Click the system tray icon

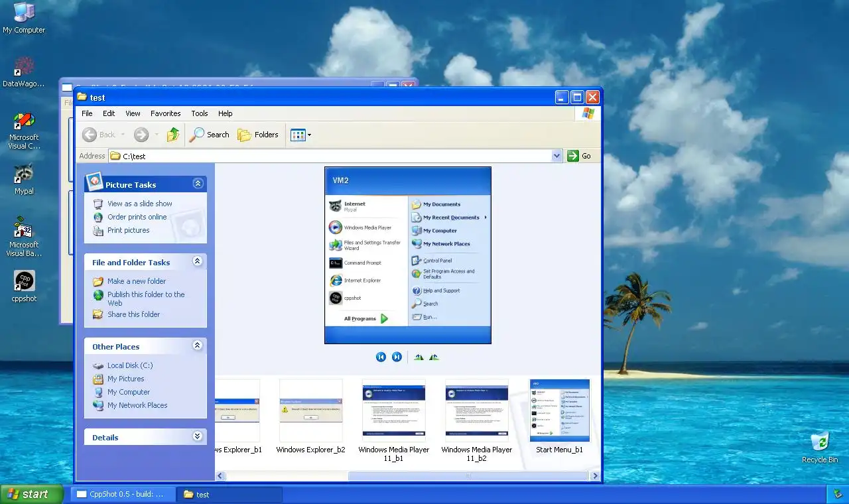(838, 494)
